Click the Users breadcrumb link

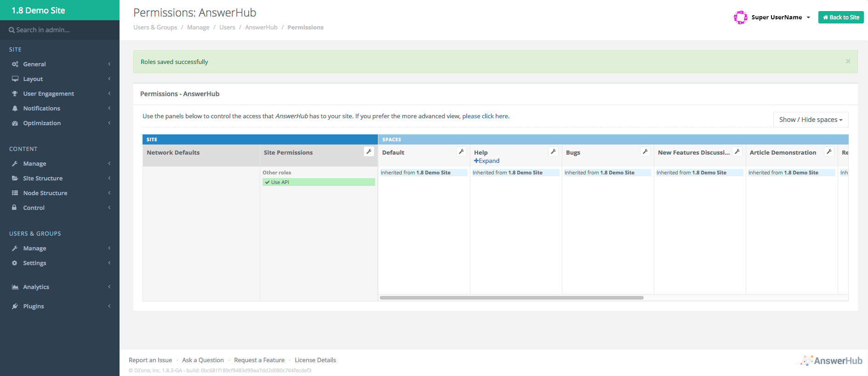[227, 28]
